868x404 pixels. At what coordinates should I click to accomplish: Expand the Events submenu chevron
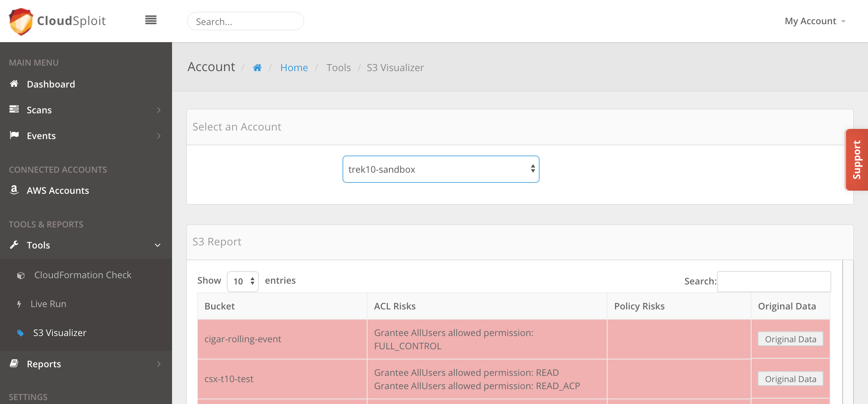coord(159,136)
